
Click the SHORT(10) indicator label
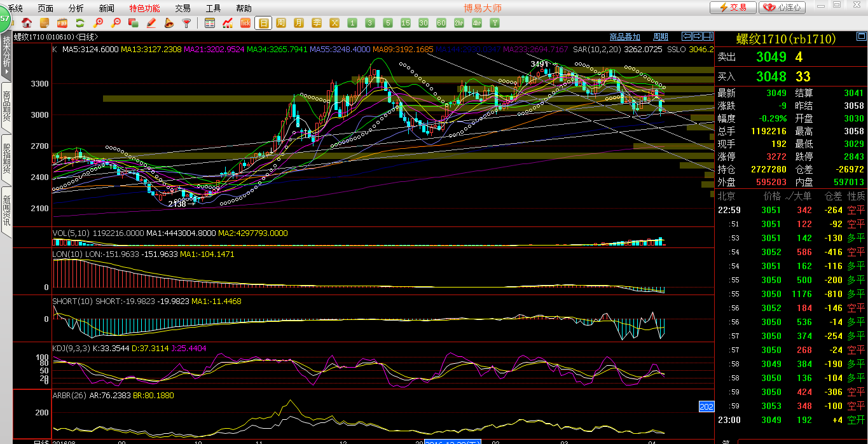(74, 301)
